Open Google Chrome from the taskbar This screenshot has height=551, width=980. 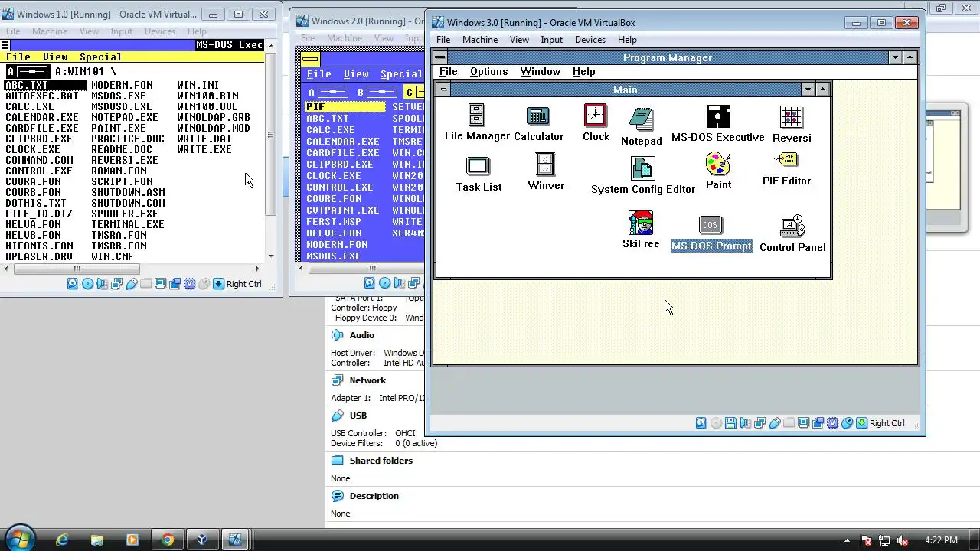(x=167, y=540)
